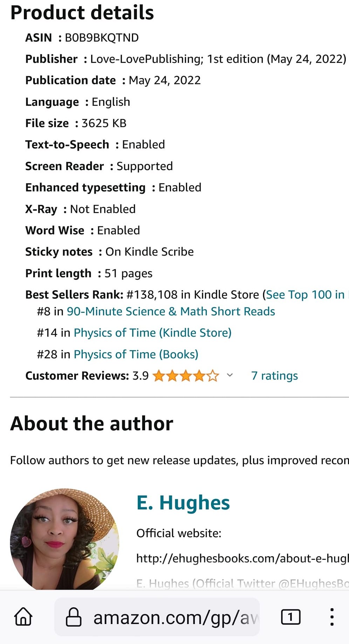Open 90-Minute Science & Math Short Reads category
The image size is (349, 644).
pyautogui.click(x=171, y=311)
